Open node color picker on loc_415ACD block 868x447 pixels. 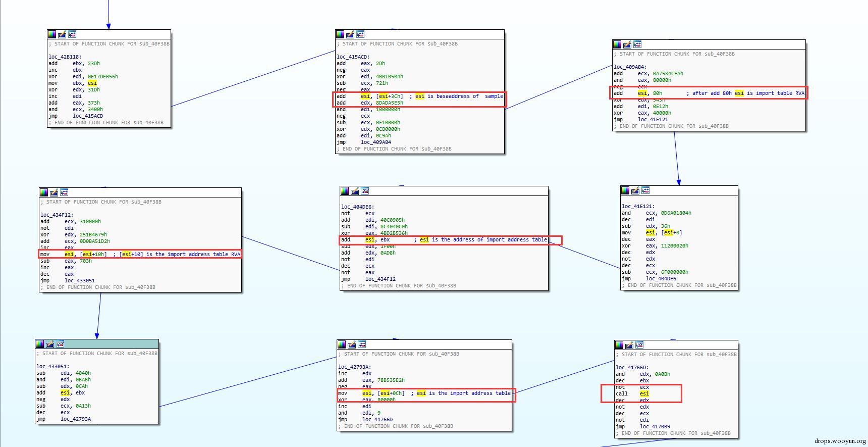click(x=340, y=34)
